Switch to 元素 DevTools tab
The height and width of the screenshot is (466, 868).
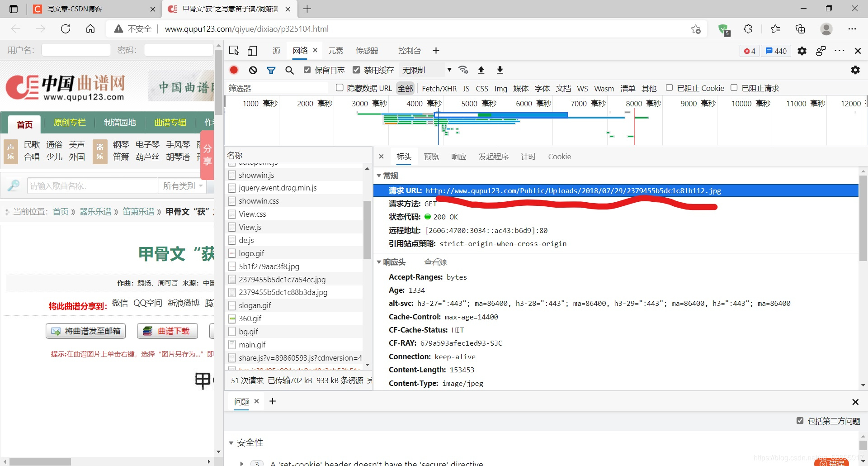(335, 51)
